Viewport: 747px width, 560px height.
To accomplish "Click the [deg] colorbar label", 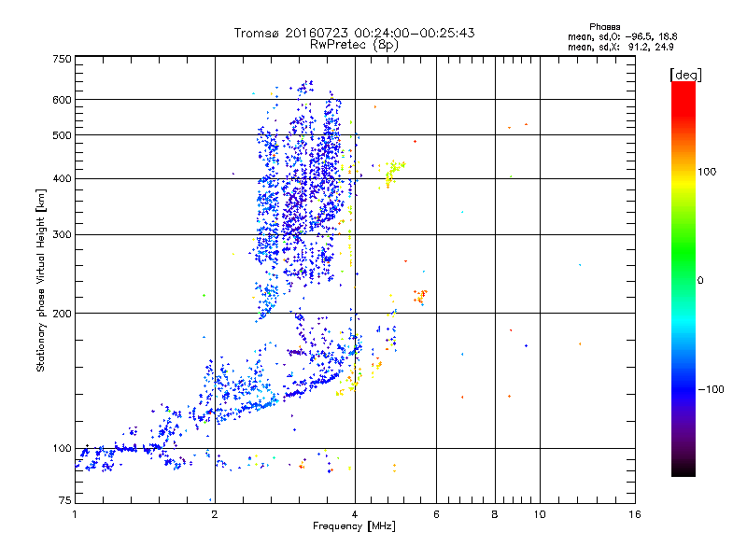I will pos(685,75).
